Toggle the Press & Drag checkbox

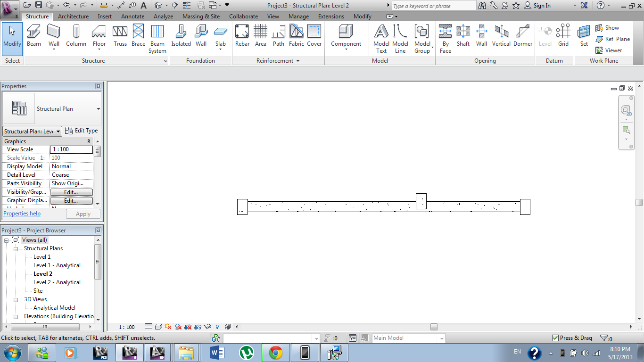pyautogui.click(x=555, y=338)
